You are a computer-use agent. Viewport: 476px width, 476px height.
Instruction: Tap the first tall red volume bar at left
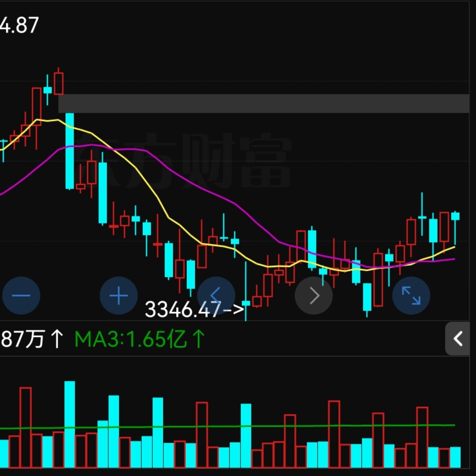26,427
